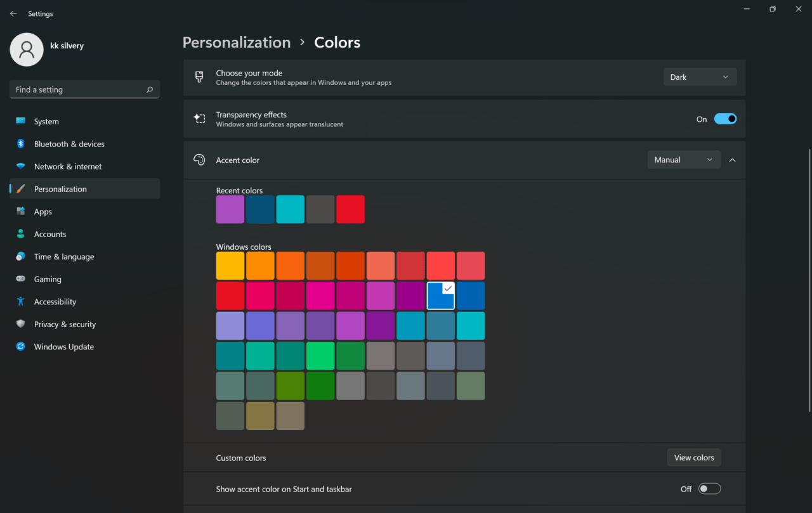
Task: Turn off Transparency effects
Action: tap(725, 119)
